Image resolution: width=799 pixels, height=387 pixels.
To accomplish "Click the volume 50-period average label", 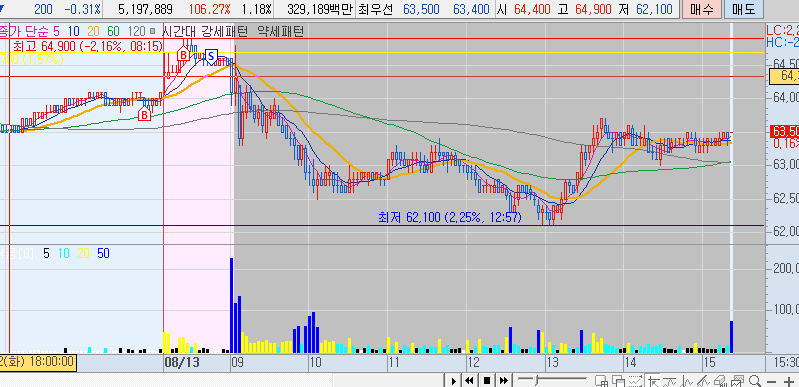I will pyautogui.click(x=103, y=253).
